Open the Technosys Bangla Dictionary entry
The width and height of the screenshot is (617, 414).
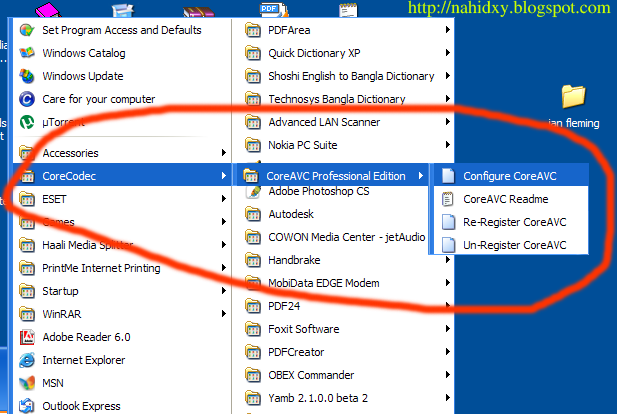[344, 99]
